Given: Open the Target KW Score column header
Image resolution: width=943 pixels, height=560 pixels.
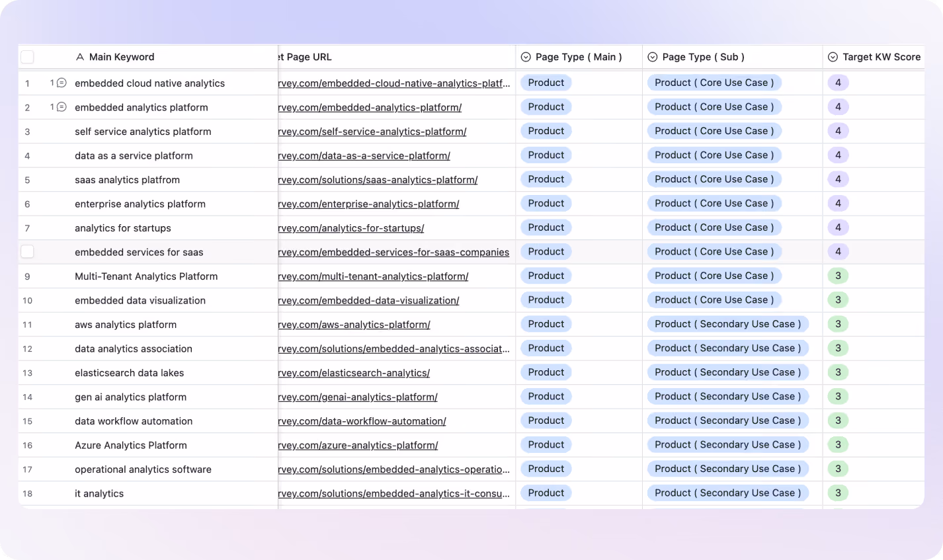Looking at the screenshot, I should click(874, 57).
